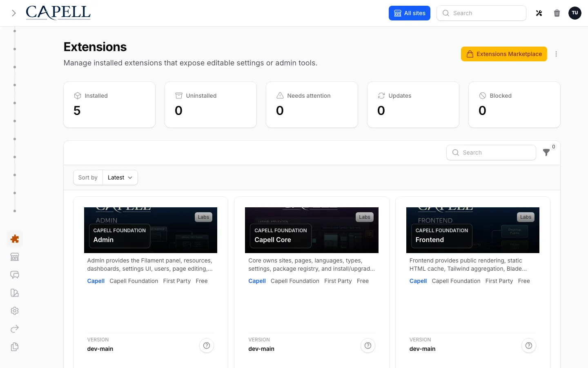The image size is (588, 368).
Task: Open the All sites switcher
Action: tap(410, 13)
